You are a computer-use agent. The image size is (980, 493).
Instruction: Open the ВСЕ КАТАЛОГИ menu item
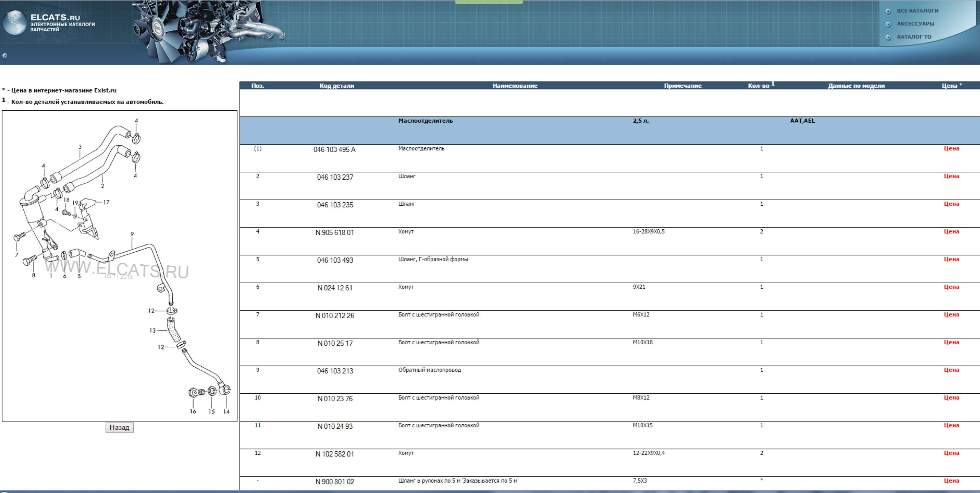pos(917,11)
